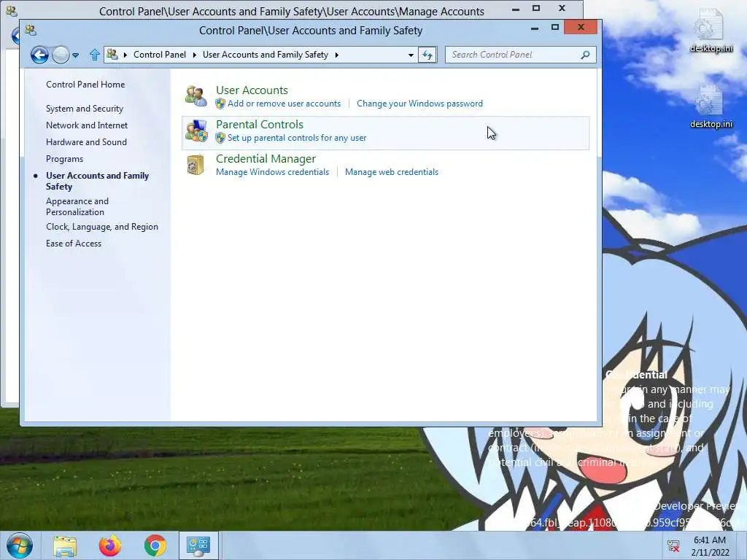Open the User Accounts heading link

tap(252, 90)
